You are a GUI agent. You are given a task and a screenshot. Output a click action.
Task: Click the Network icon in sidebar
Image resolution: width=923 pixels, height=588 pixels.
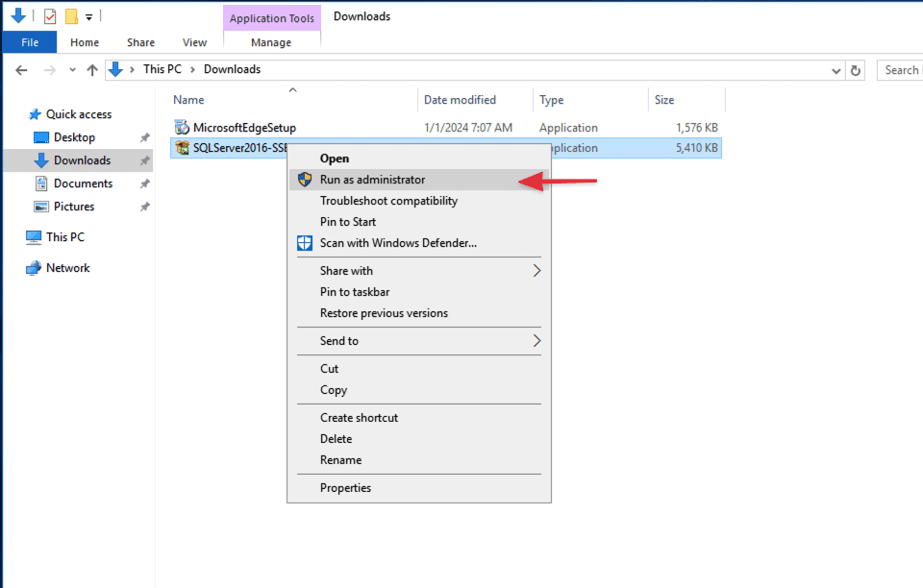(34, 268)
